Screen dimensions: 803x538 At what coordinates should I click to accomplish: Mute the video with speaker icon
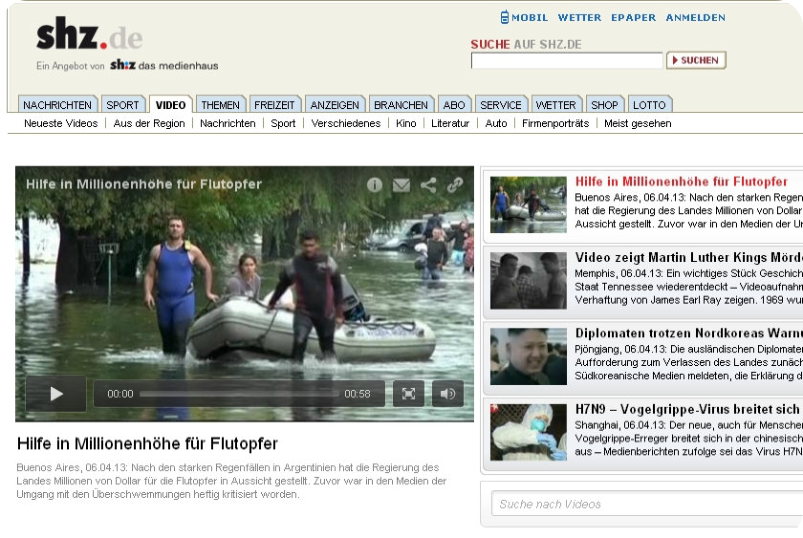[x=447, y=394]
